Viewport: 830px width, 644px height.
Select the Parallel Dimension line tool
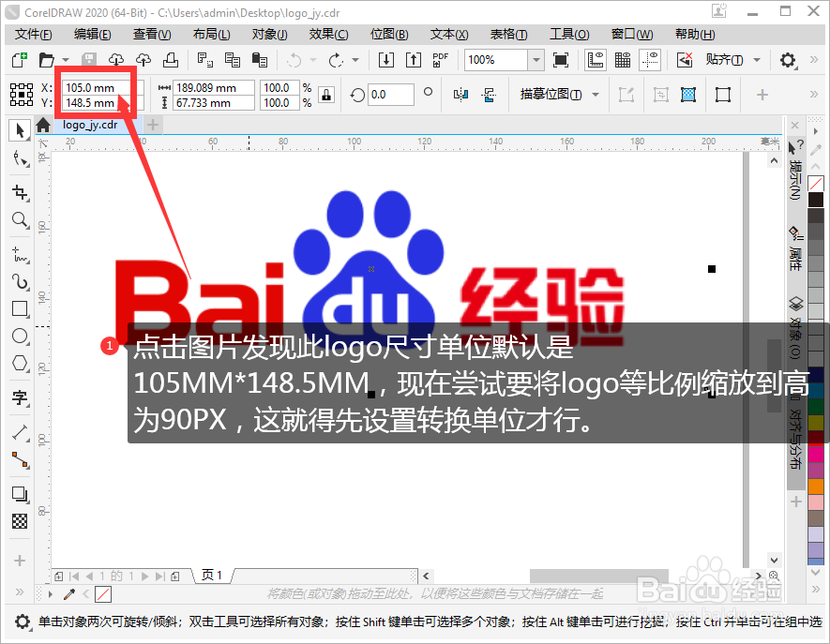[x=20, y=433]
